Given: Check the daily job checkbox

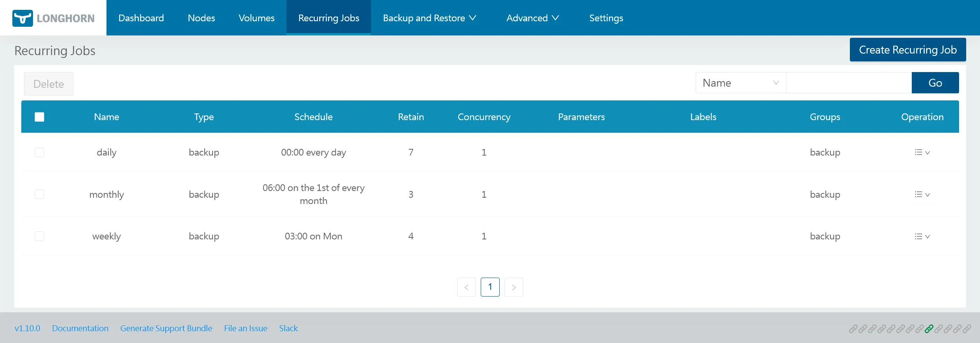Looking at the screenshot, I should 39,152.
